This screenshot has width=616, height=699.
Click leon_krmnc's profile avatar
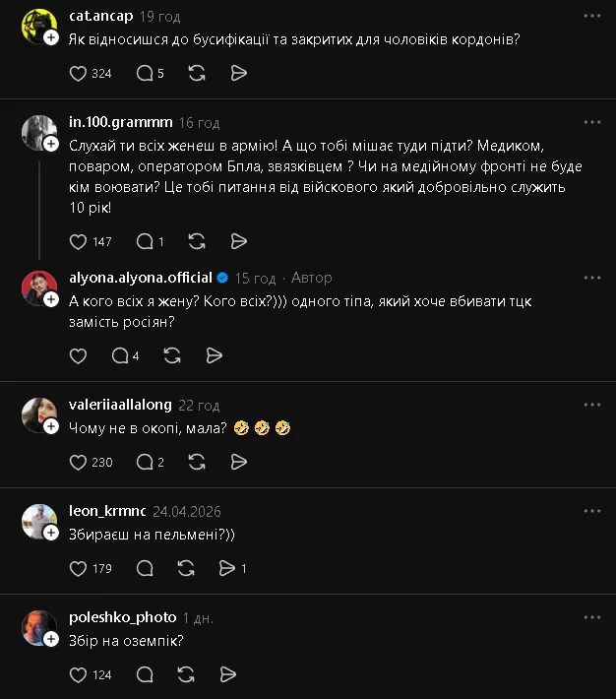[39, 522]
